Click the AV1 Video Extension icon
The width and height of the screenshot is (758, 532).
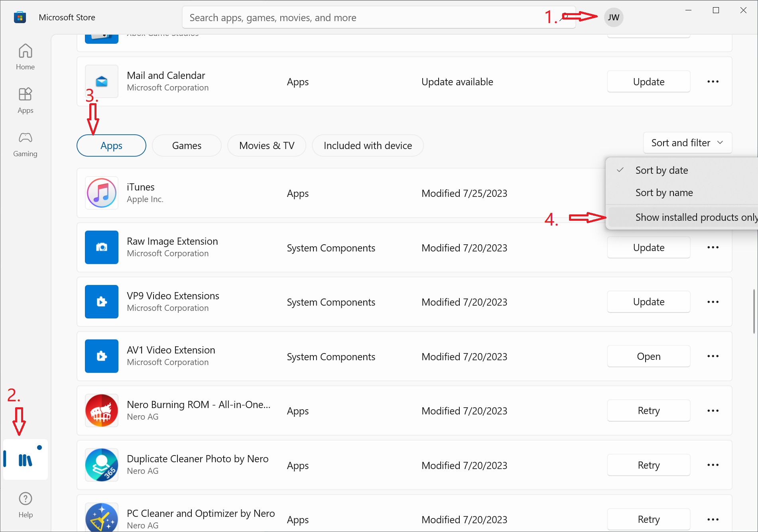pos(102,356)
